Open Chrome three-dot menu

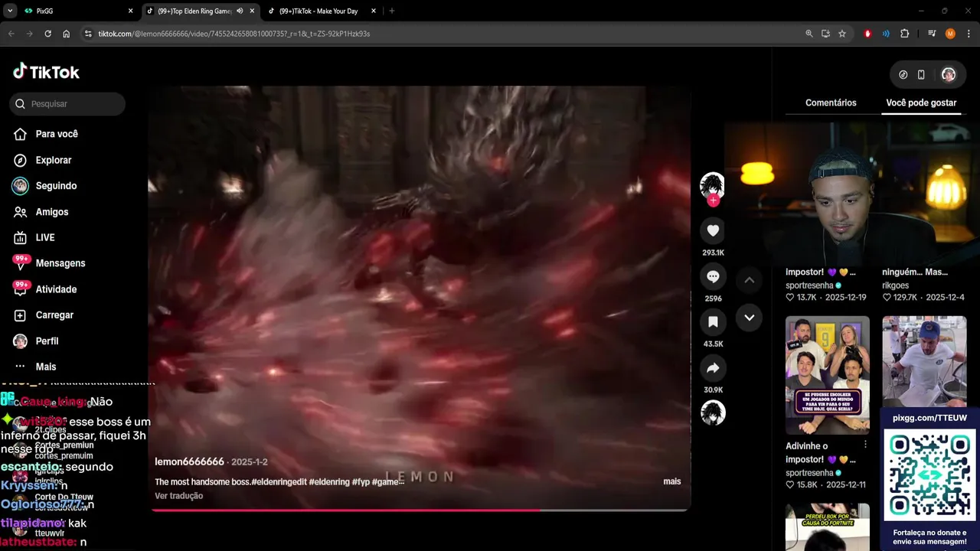(x=969, y=34)
